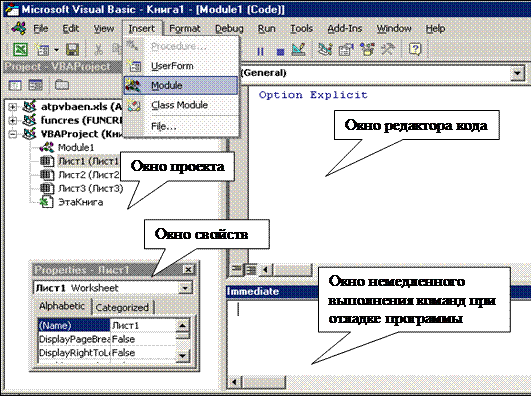The height and width of the screenshot is (396, 531).
Task: Open the Debug menu
Action: point(229,29)
